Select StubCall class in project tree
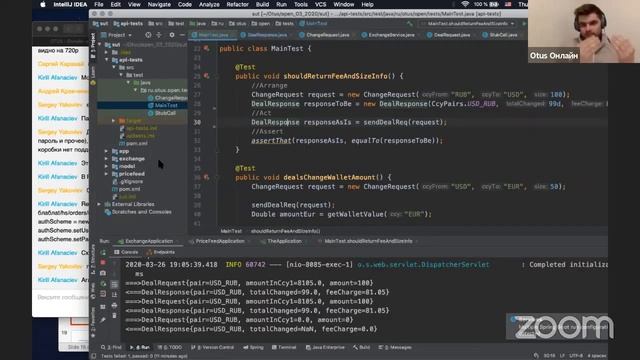 coord(165,113)
